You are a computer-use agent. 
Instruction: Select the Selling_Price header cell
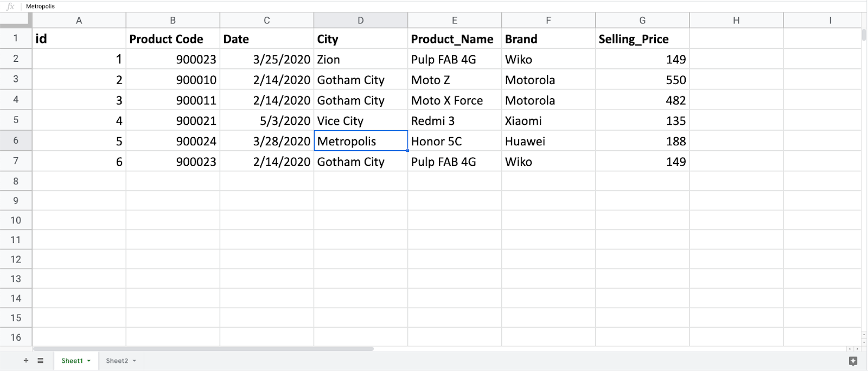(642, 39)
